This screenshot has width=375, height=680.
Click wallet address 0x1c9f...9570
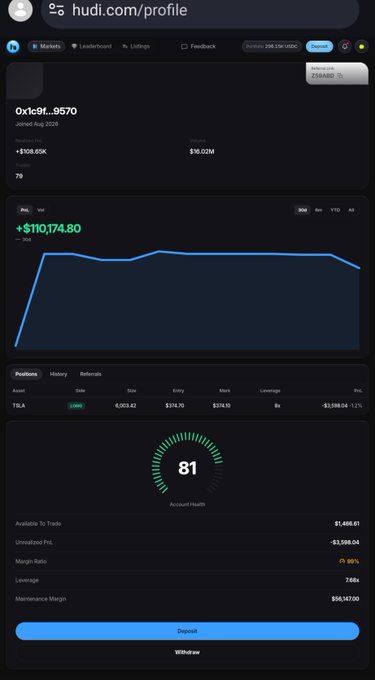pyautogui.click(x=46, y=111)
